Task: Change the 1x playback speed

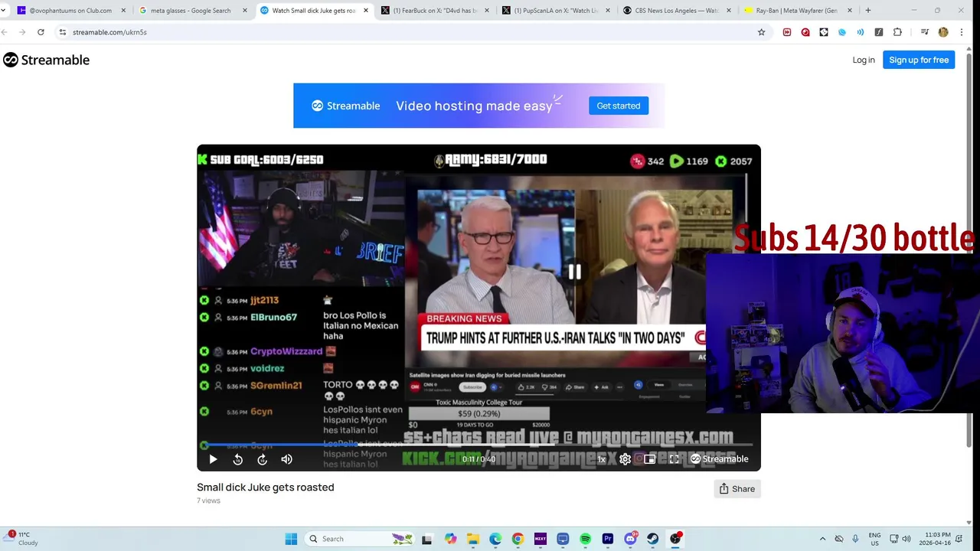Action: tap(601, 459)
